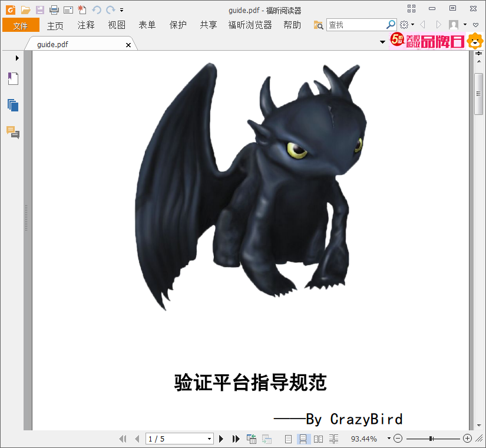Expand the page number dropdown
The width and height of the screenshot is (486, 448).
(209, 439)
